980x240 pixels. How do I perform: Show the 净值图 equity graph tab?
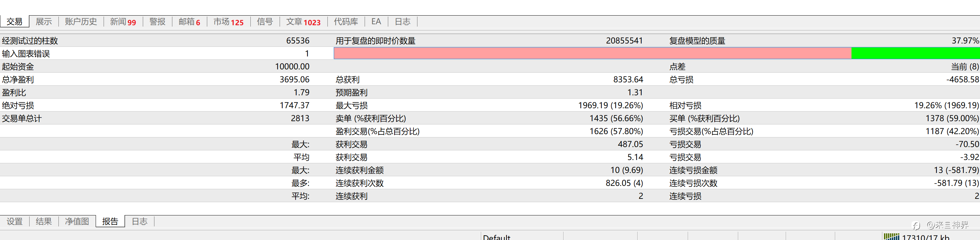[x=77, y=221]
